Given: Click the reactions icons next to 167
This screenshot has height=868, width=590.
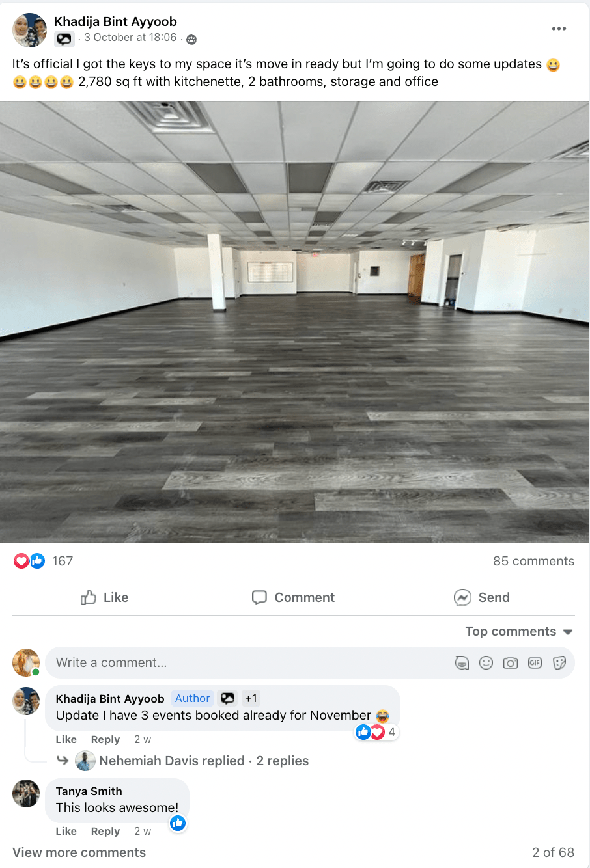Looking at the screenshot, I should tap(29, 561).
